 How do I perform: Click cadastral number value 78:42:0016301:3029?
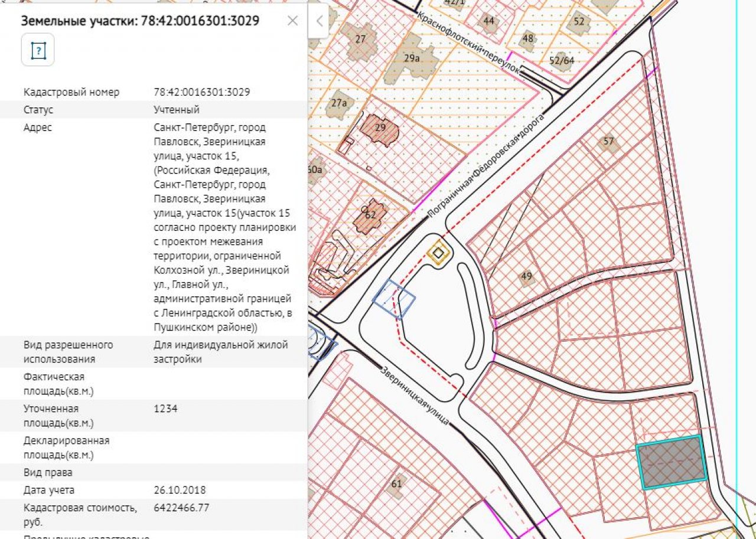tap(201, 92)
